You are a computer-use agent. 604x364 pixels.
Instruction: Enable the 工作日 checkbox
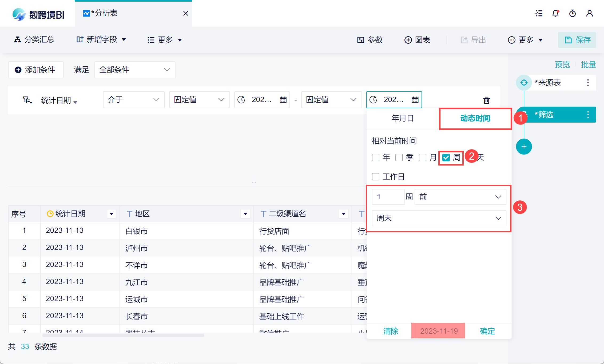coord(376,177)
